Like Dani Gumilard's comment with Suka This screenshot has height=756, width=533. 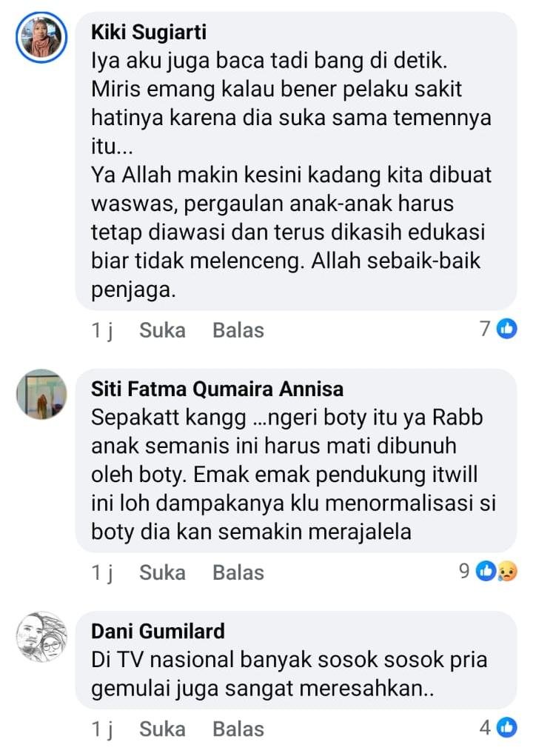[x=162, y=729]
